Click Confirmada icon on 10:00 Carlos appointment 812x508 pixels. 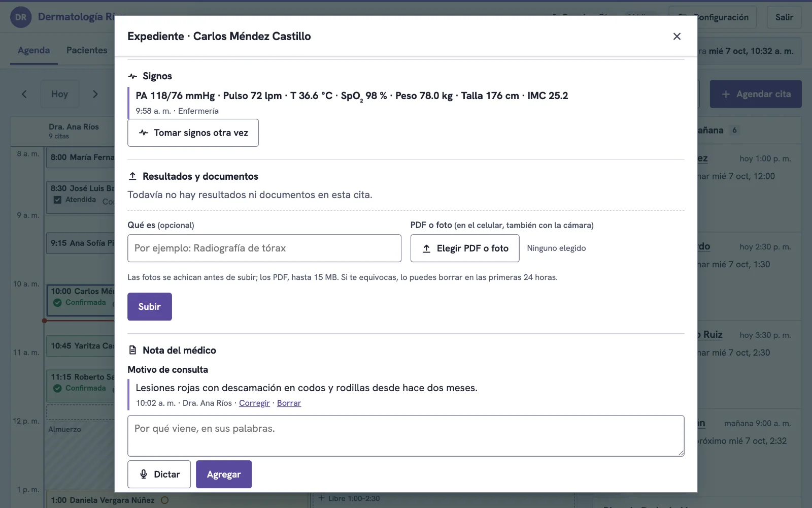pyautogui.click(x=57, y=302)
